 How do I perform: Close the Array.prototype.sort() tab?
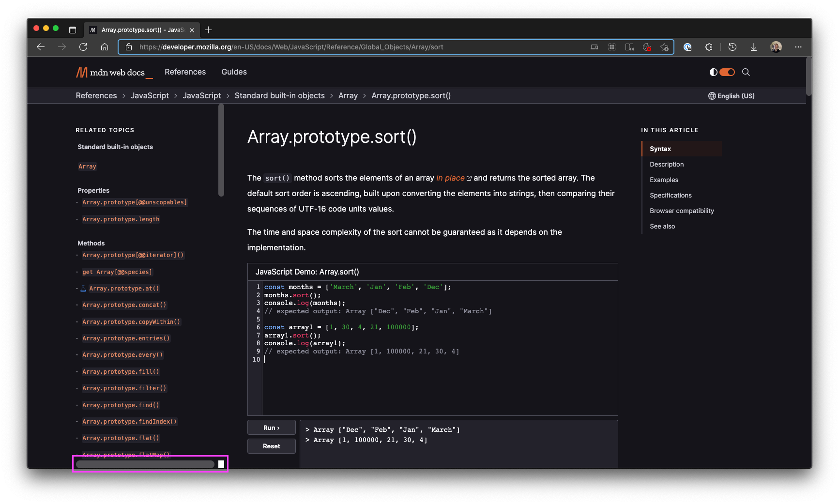coord(192,30)
